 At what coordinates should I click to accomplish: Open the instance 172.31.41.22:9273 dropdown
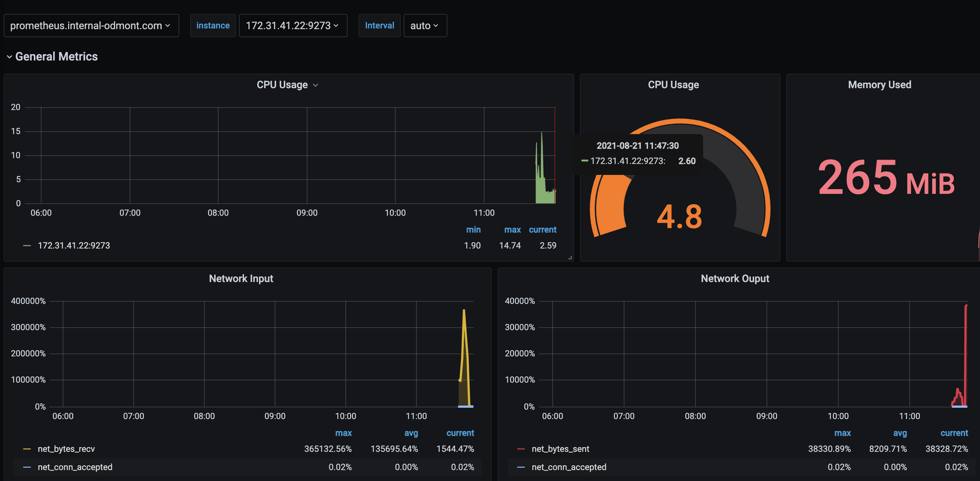292,26
